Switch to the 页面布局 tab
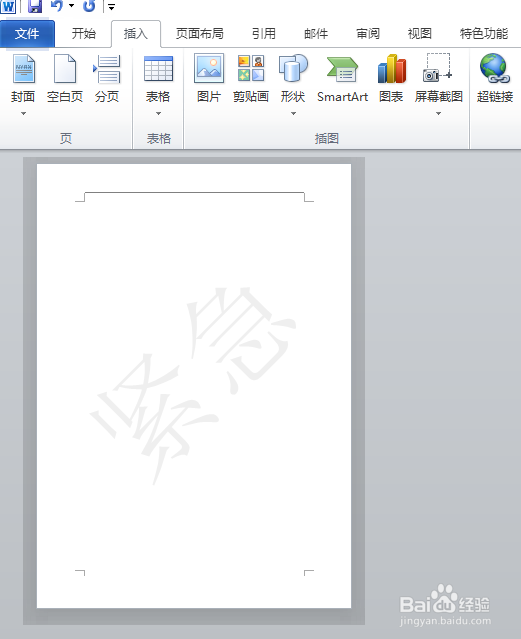 point(200,34)
